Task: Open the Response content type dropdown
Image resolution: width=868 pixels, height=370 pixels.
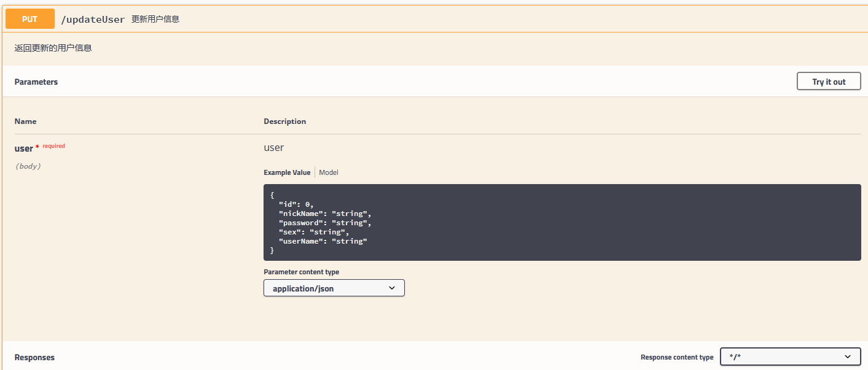Action: pyautogui.click(x=790, y=357)
